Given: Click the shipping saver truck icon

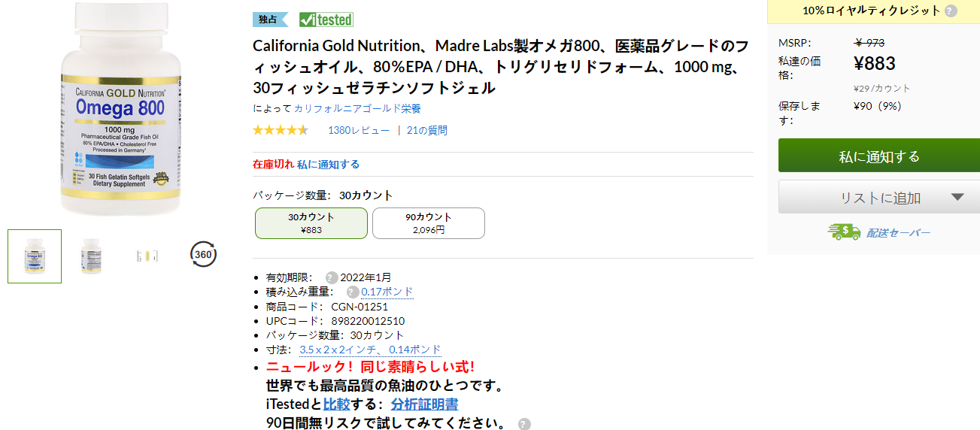Looking at the screenshot, I should (x=844, y=232).
